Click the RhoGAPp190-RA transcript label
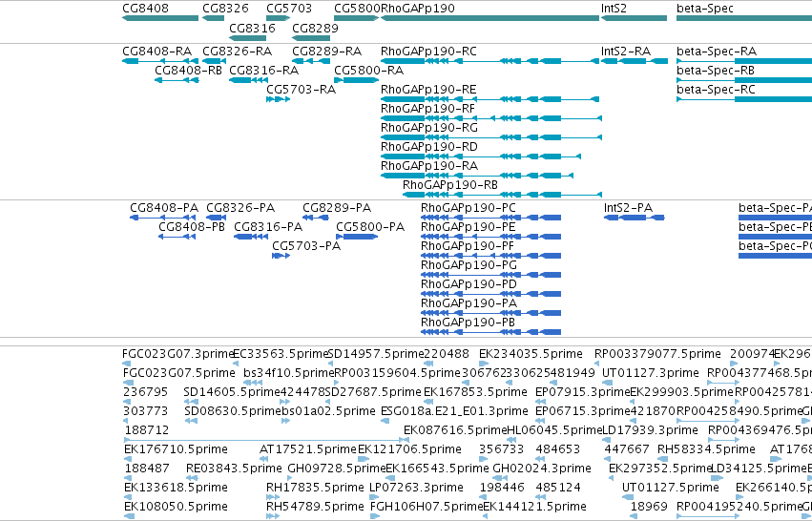The image size is (812, 521). click(429, 166)
